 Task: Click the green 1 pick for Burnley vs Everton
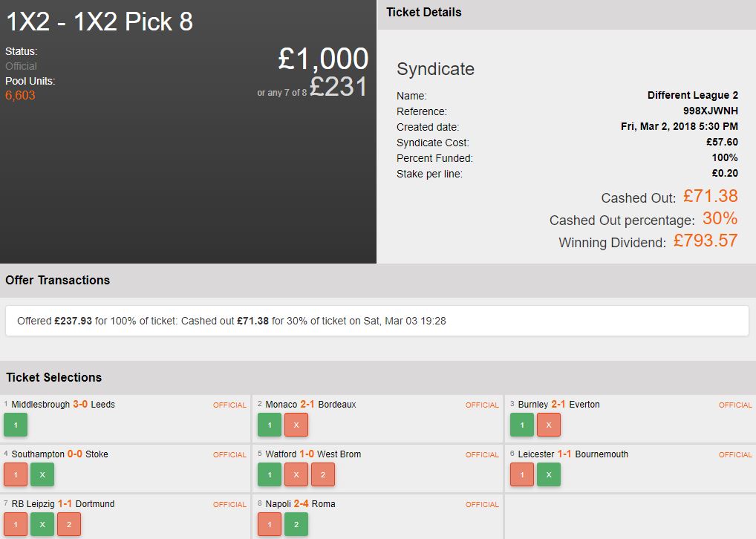(x=522, y=425)
